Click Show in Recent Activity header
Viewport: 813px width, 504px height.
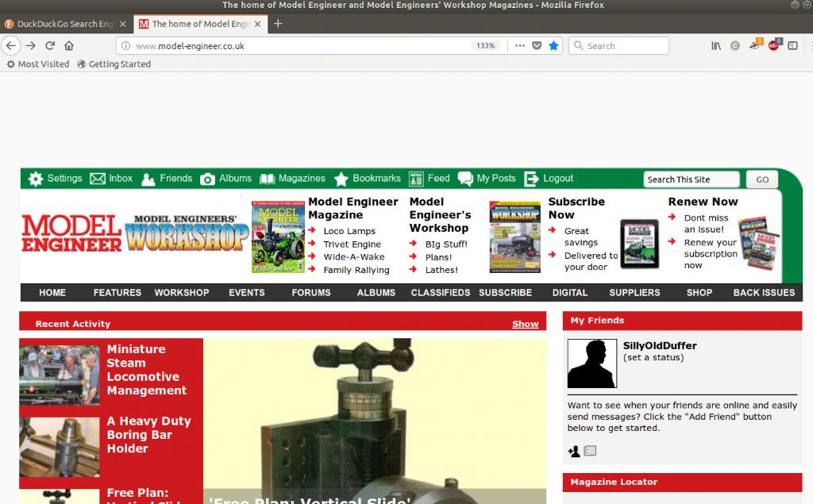coord(526,324)
